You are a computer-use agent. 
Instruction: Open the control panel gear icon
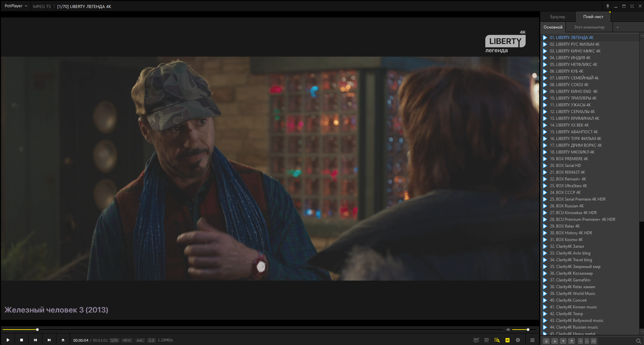click(518, 340)
